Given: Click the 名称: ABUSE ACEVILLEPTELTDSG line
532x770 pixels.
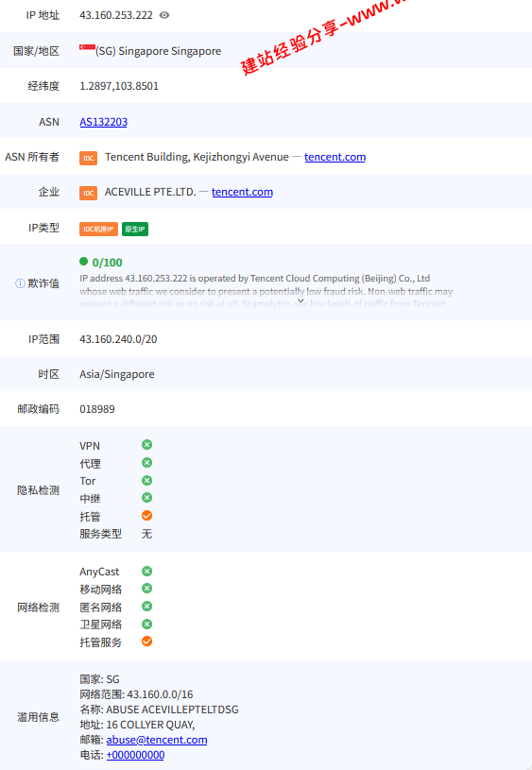Looking at the screenshot, I should pos(159,710).
